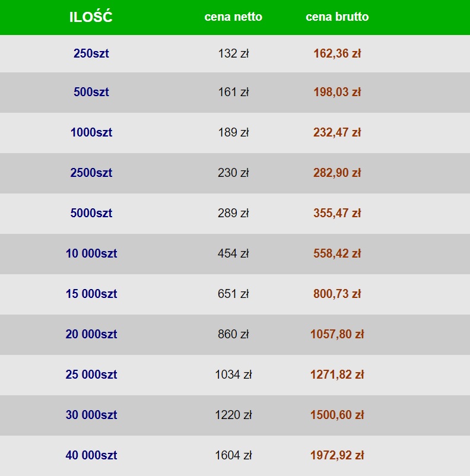Pick the 25 000szt quantity label

tap(91, 375)
